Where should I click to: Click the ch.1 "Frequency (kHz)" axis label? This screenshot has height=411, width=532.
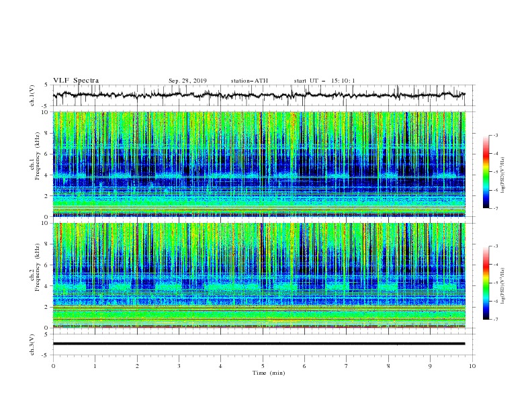coord(38,156)
